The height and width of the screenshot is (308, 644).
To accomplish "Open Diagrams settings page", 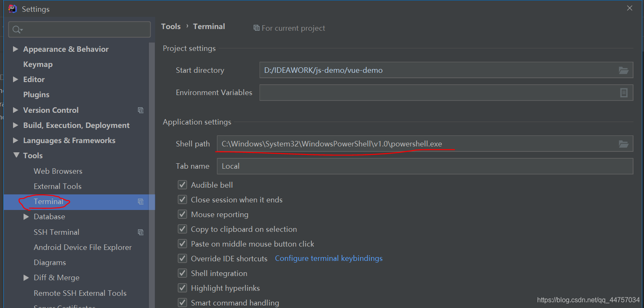I will pos(50,263).
